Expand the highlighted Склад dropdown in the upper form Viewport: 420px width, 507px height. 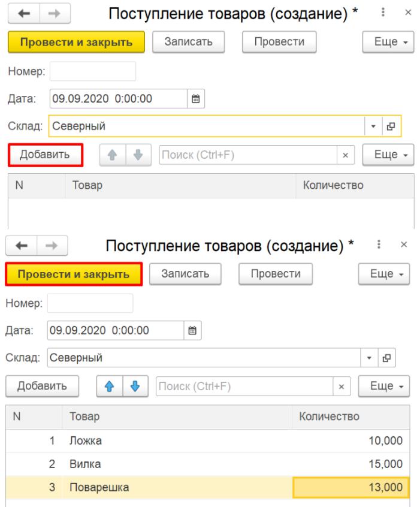click(373, 126)
